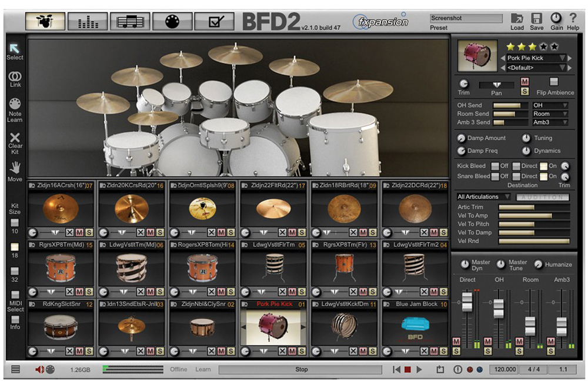Activate the Link tool
Viewport: 588px width, 391px height.
point(15,76)
